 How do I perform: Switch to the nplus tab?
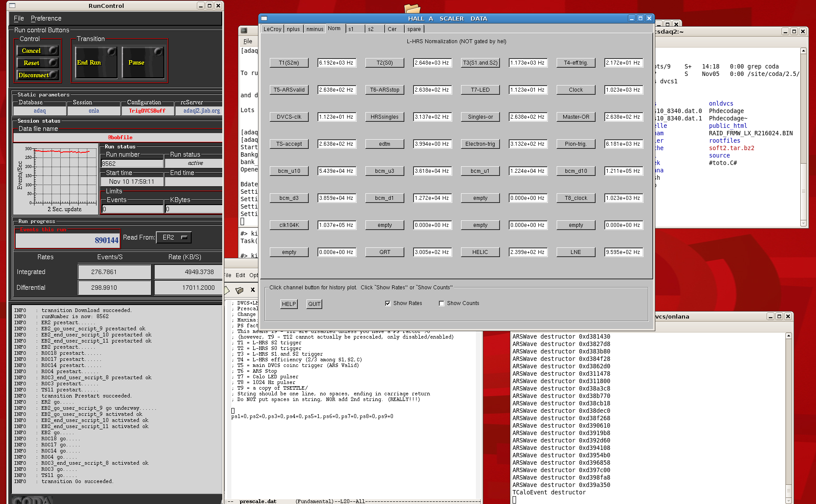click(x=293, y=29)
